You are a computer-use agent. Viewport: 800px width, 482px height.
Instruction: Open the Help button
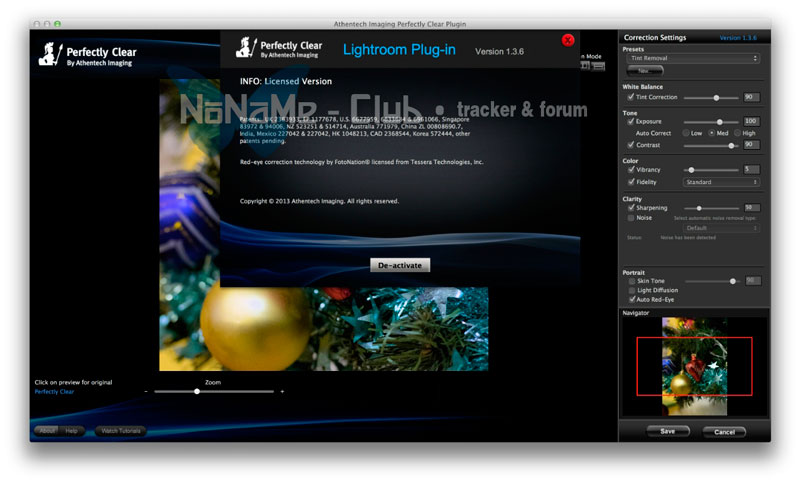point(72,431)
